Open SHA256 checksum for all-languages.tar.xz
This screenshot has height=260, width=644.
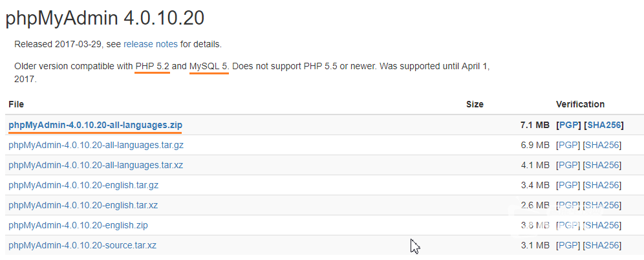tap(603, 165)
